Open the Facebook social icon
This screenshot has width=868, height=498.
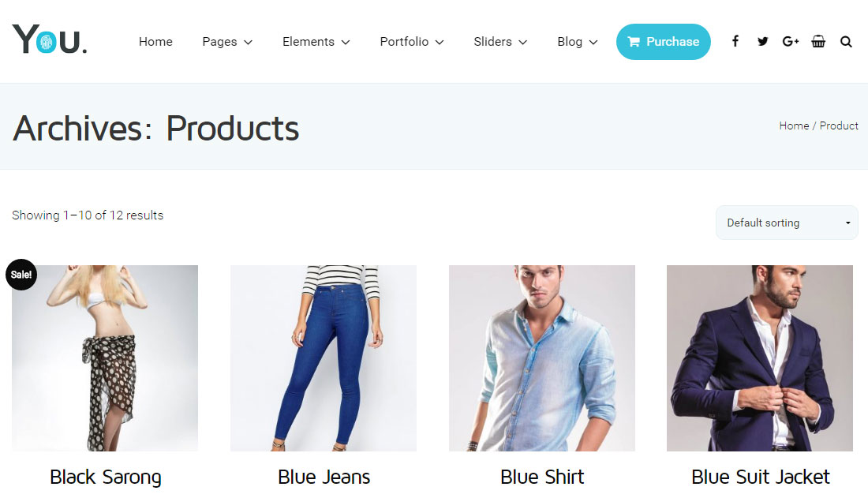(735, 41)
